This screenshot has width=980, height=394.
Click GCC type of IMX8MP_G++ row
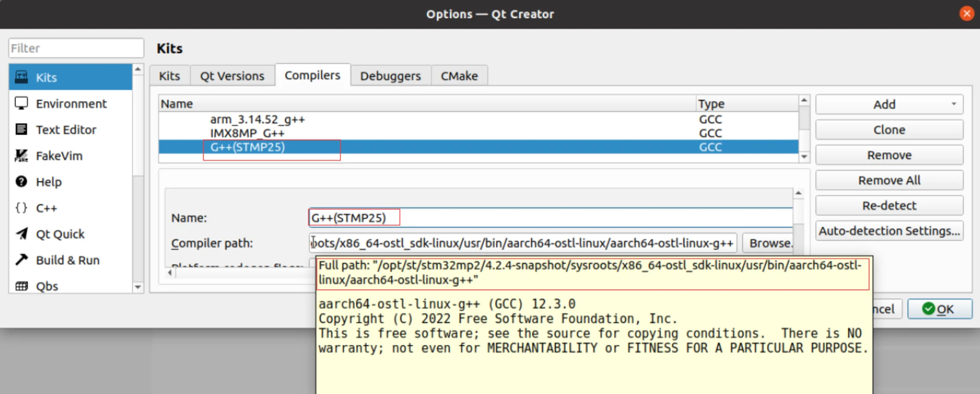[710, 133]
